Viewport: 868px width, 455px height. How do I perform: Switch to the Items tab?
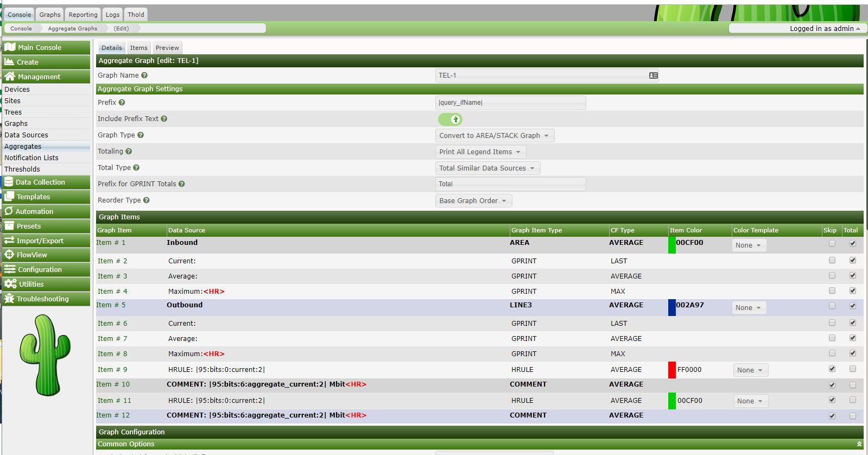138,48
